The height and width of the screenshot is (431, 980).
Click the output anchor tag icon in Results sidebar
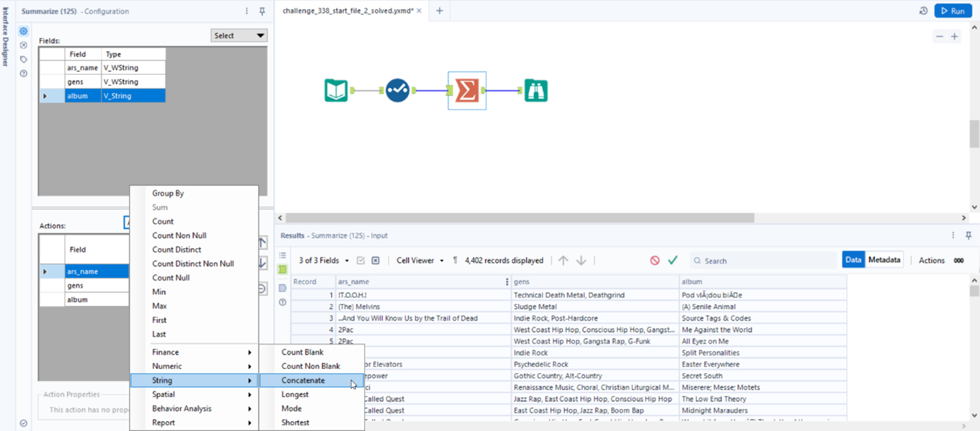(283, 288)
